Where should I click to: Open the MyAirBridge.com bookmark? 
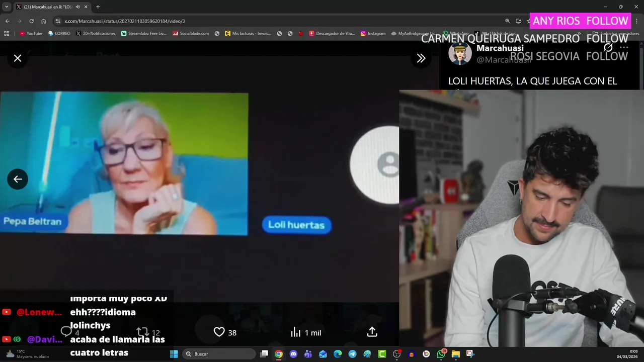point(413,34)
